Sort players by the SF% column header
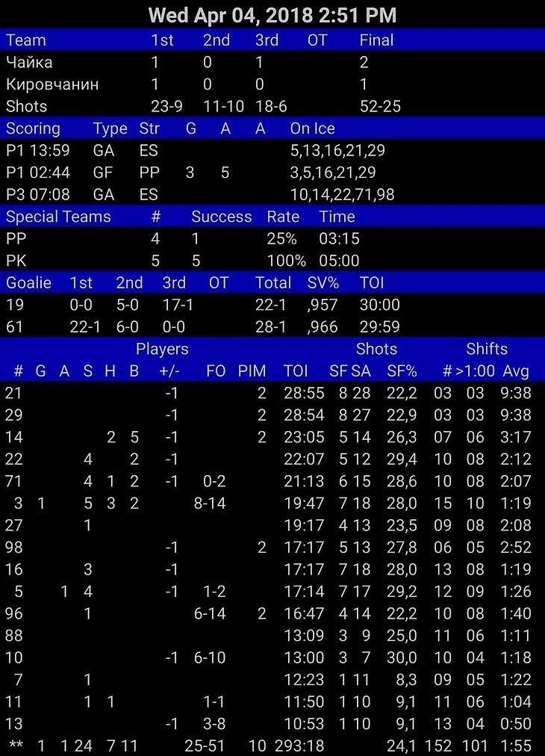This screenshot has height=756, width=545. [402, 371]
